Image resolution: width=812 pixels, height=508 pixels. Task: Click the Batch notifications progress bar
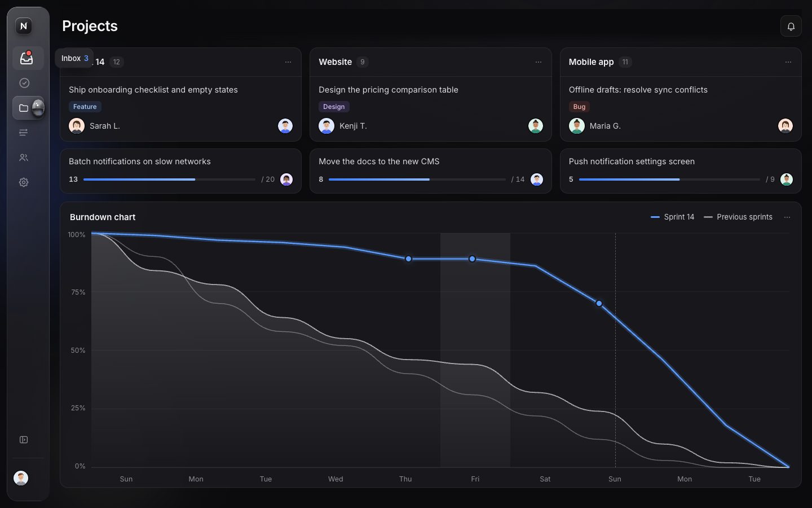click(169, 179)
